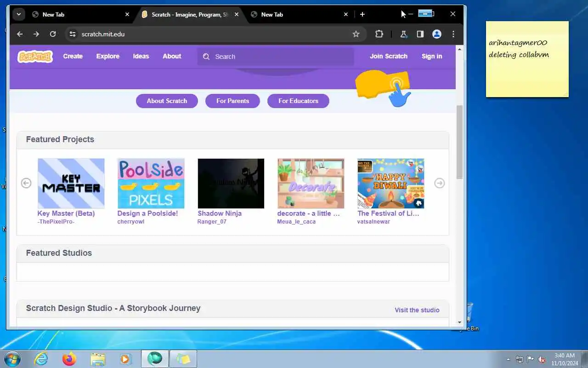The height and width of the screenshot is (368, 588).
Task: Go back with the browser back arrow
Action: click(20, 34)
